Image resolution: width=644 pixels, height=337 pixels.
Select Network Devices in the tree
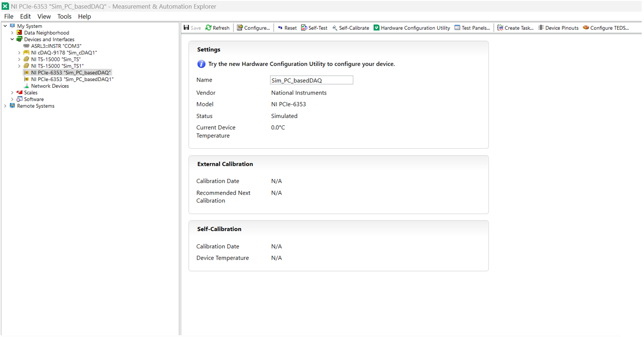point(50,86)
